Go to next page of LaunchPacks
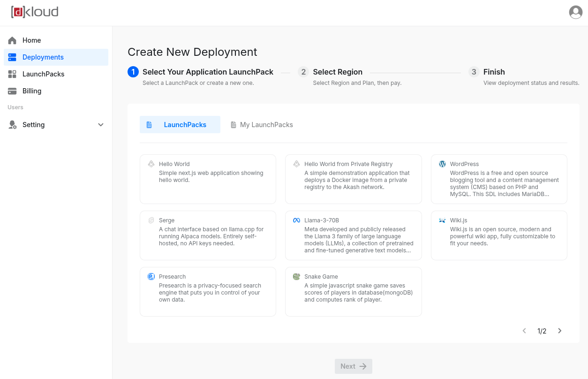The height and width of the screenshot is (379, 588). [x=559, y=331]
